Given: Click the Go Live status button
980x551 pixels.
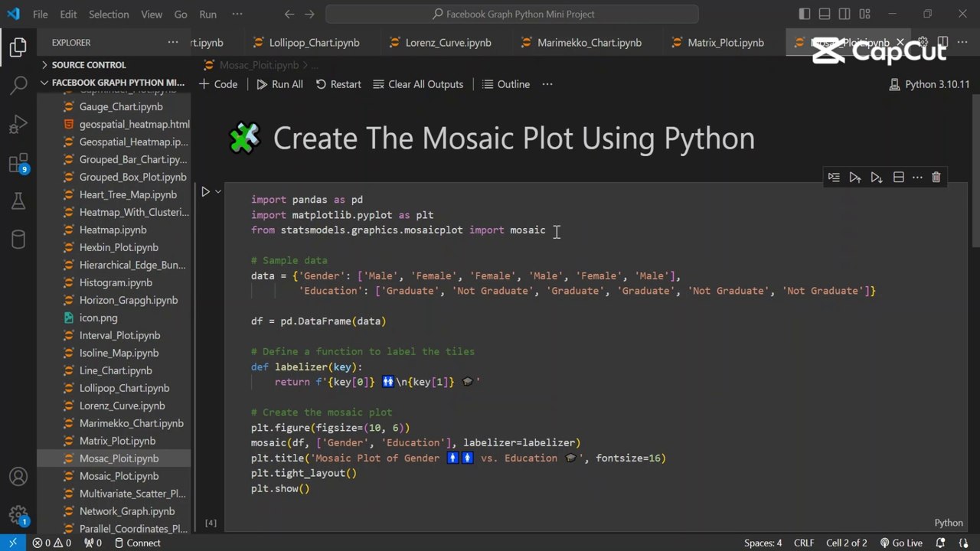Looking at the screenshot, I should click(901, 543).
